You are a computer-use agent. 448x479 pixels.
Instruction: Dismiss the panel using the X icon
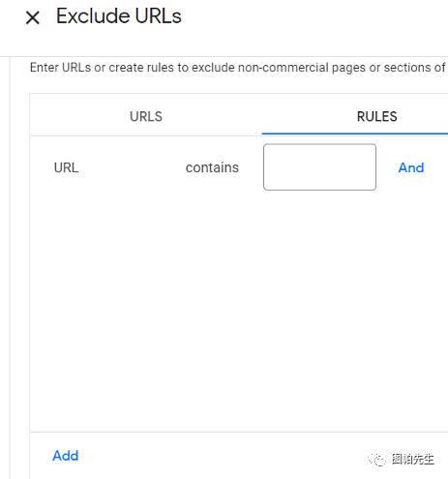33,17
